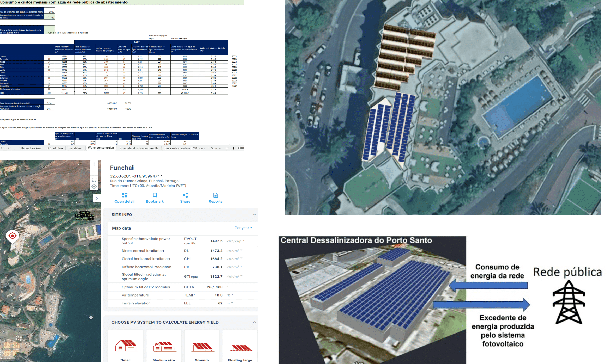Share the Funchal site data
Image resolution: width=610 pixels, height=364 pixels.
tap(185, 198)
